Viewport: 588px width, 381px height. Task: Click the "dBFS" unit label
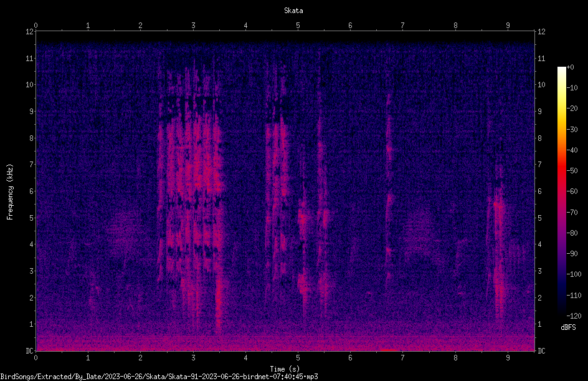pyautogui.click(x=568, y=327)
